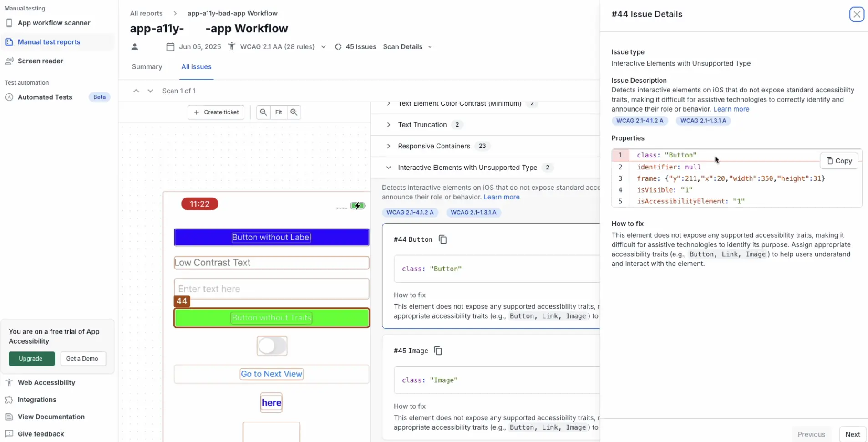Expand the Responsive Containers section
This screenshot has height=442, width=868.
coord(388,146)
